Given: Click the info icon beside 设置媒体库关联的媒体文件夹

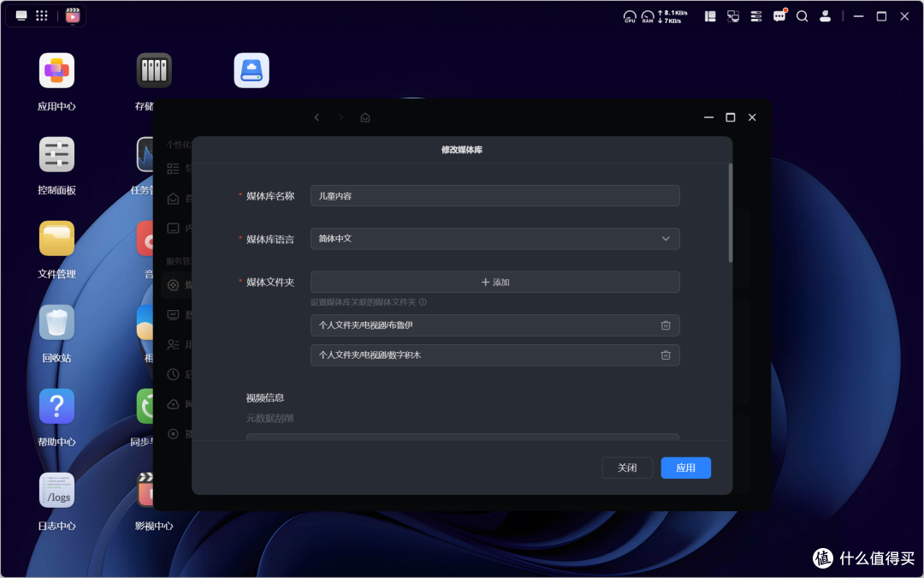Looking at the screenshot, I should click(x=423, y=302).
